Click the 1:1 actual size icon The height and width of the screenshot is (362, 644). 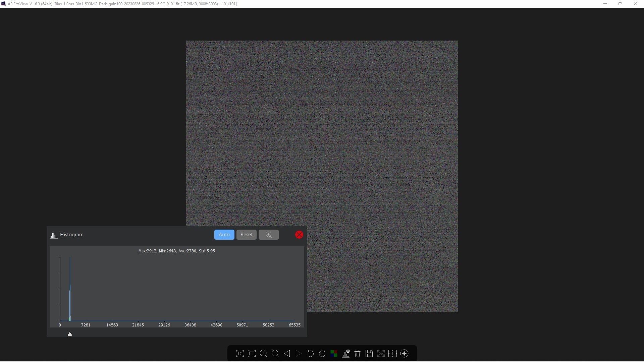240,354
